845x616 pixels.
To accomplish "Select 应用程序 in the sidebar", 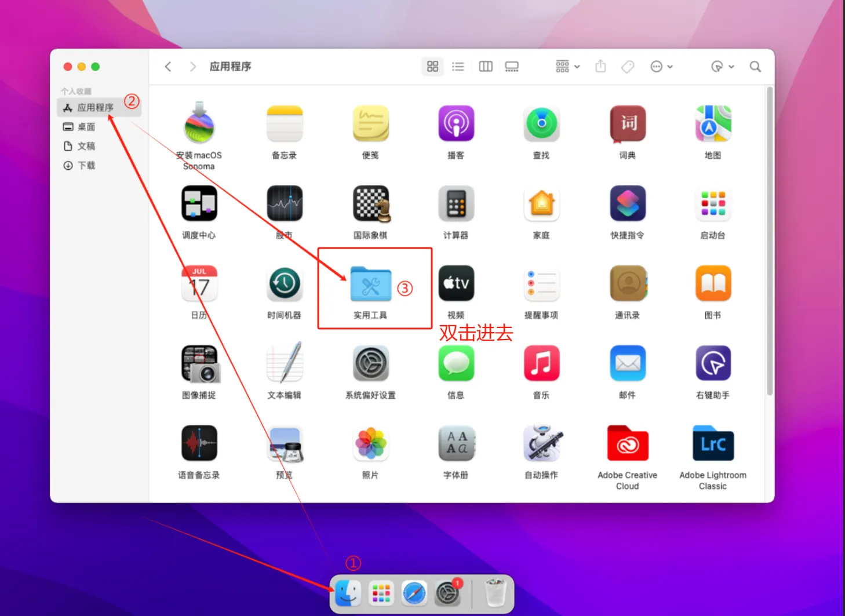I will [x=95, y=108].
